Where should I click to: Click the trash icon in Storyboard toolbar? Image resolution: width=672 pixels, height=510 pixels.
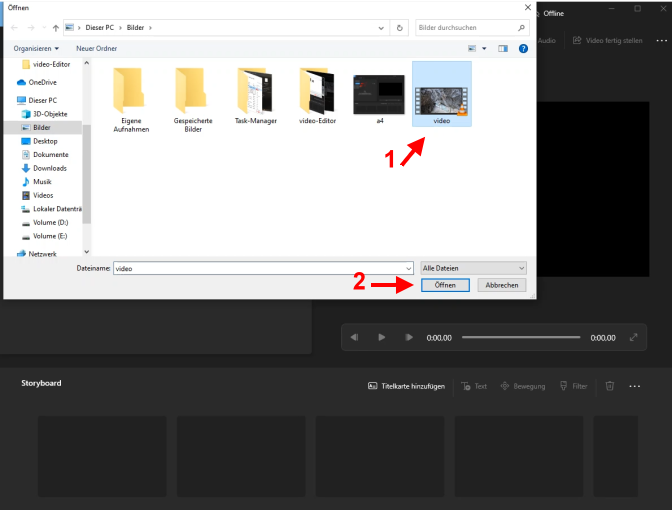(x=609, y=385)
